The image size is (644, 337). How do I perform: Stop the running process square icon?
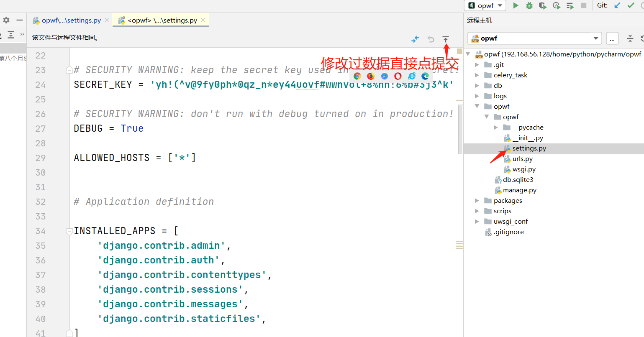(x=584, y=5)
